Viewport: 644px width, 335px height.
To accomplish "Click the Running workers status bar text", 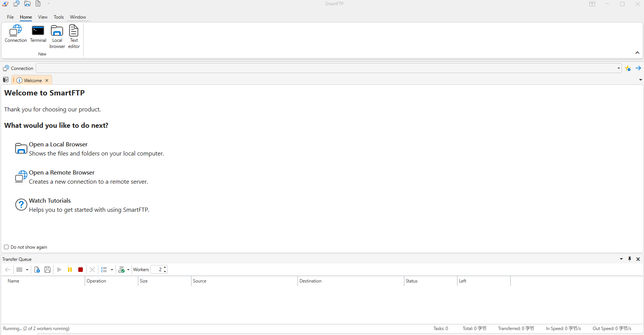I will pyautogui.click(x=36, y=329).
